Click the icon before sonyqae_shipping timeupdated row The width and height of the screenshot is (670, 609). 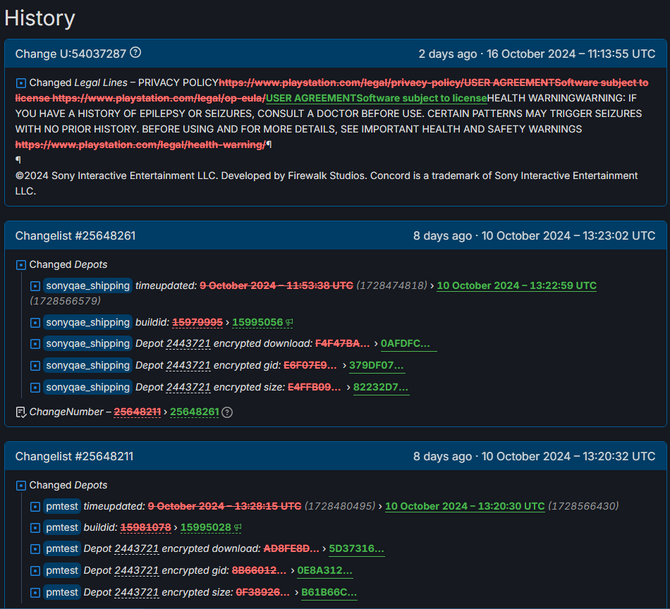(x=35, y=286)
